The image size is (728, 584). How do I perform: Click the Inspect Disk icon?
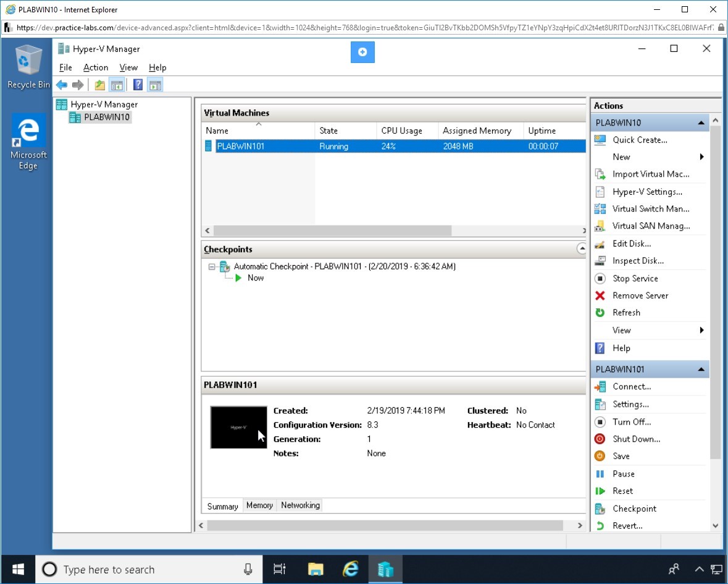tap(600, 261)
